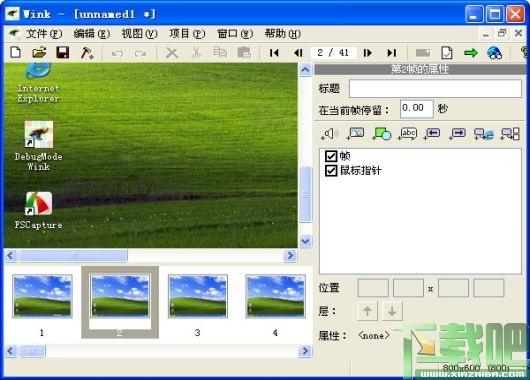Click the thumbnail strip scroll left arrow
This screenshot has height=380, width=530.
[x=10, y=351]
